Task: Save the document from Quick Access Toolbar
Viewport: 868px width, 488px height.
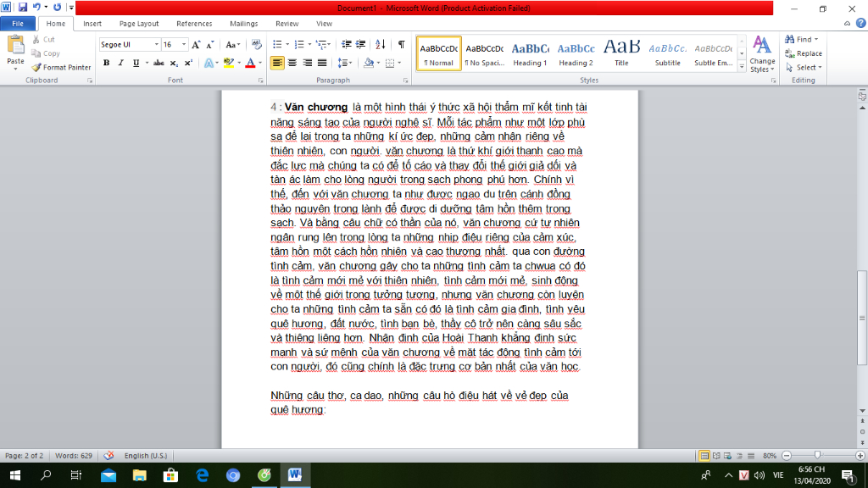Action: [x=23, y=8]
